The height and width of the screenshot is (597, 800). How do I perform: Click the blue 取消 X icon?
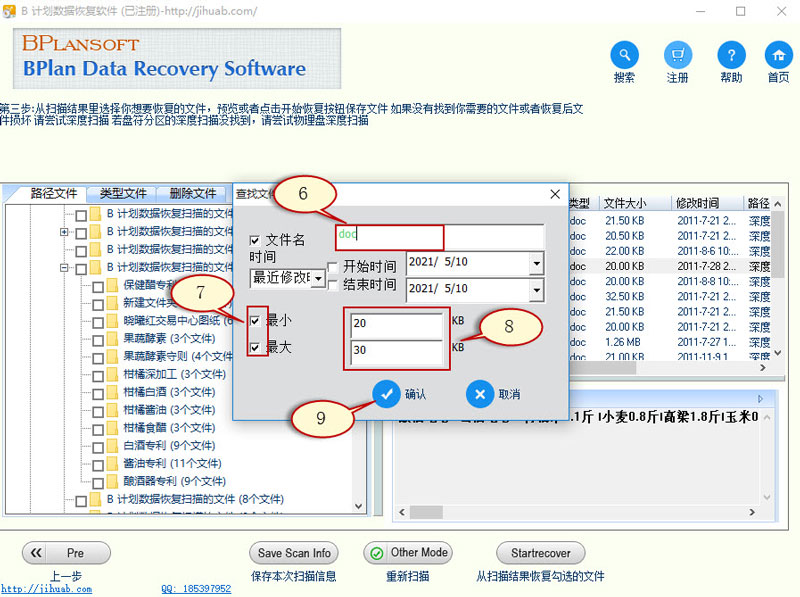coord(480,394)
